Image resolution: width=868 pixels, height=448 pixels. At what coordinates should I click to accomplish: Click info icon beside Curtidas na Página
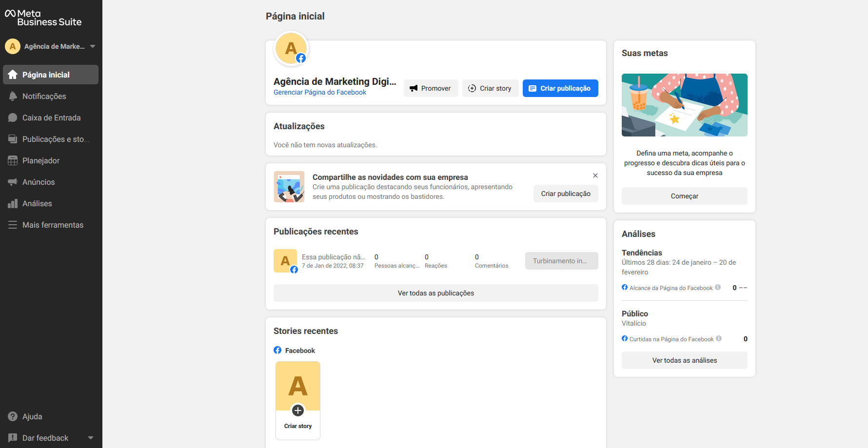coord(719,339)
